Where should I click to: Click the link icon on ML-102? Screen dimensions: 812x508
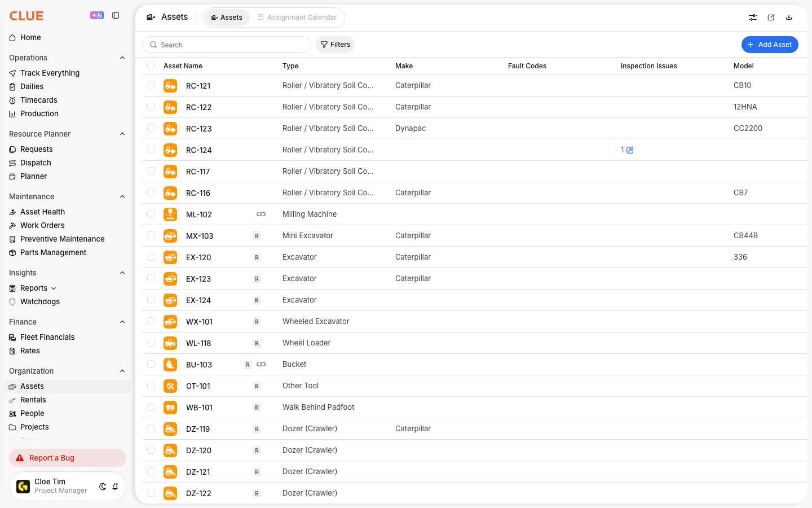pos(261,214)
